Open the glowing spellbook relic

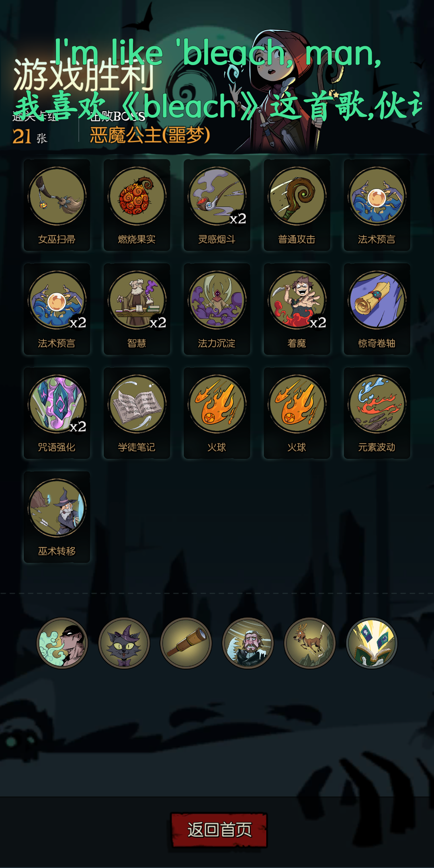click(x=372, y=643)
